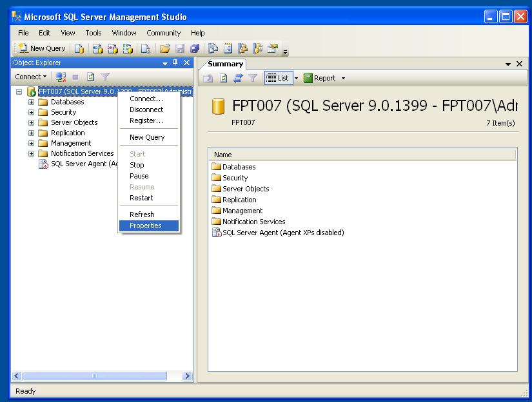Screen dimensions: 532x402
Task: Open the Window menu
Action: [x=124, y=33]
